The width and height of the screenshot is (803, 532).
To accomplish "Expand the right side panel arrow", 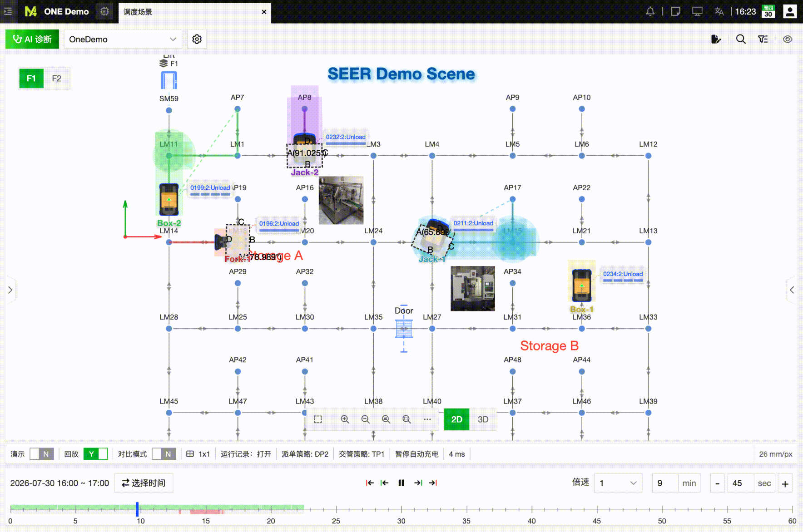I will pyautogui.click(x=792, y=290).
